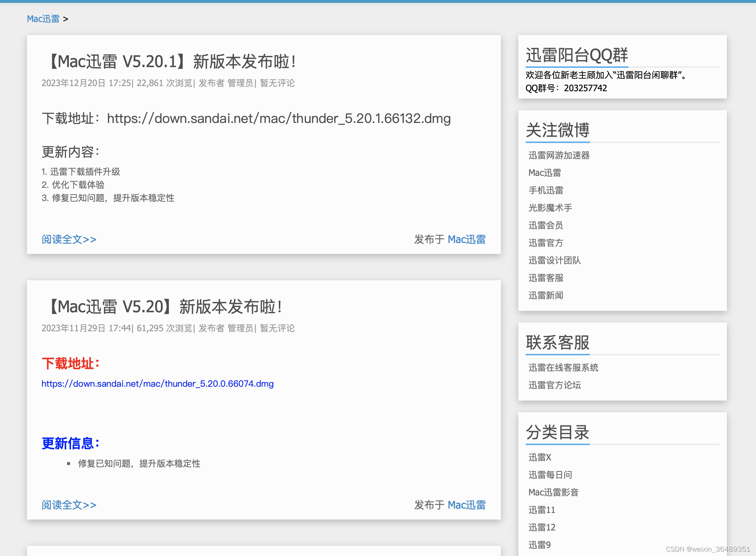Screen dimensions: 756x556
Task: Click Mac迅雷 category under V5.20 post
Action: [x=467, y=505]
